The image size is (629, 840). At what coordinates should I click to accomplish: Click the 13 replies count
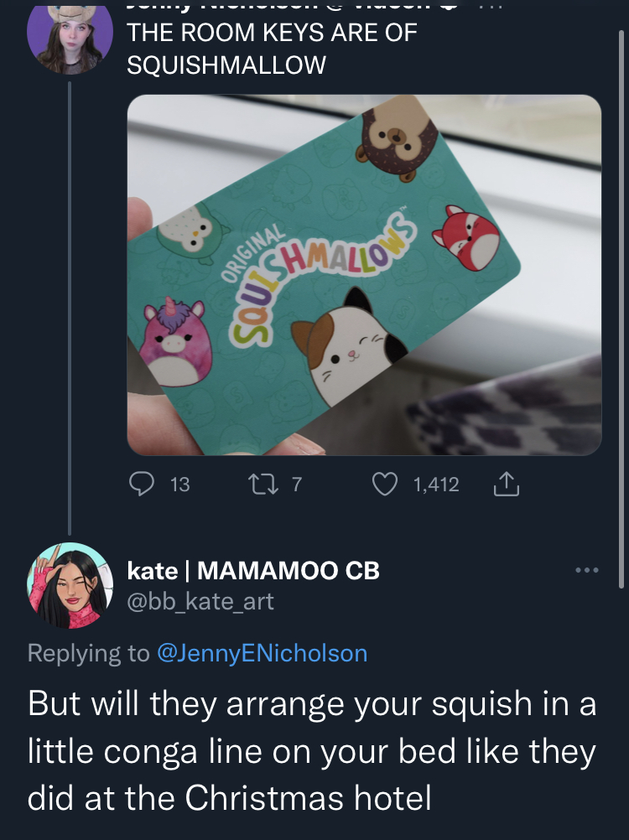(180, 485)
